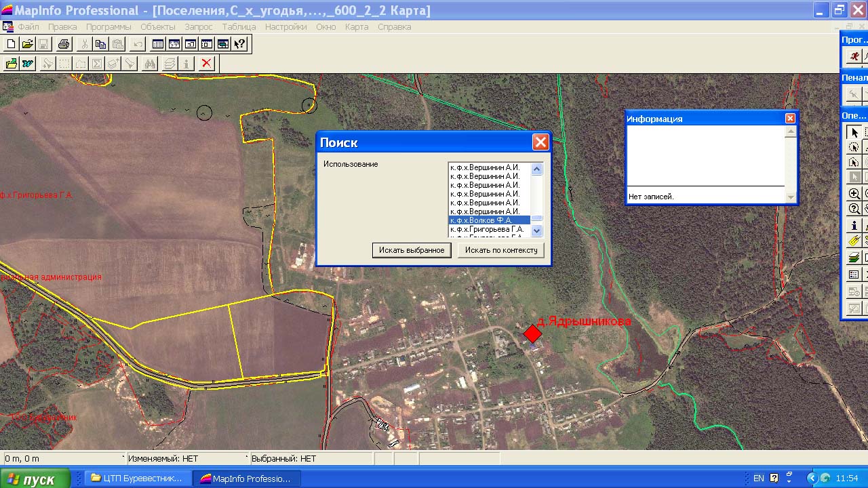868x488 pixels.
Task: Click the binoculars Find icon
Action: click(x=150, y=64)
